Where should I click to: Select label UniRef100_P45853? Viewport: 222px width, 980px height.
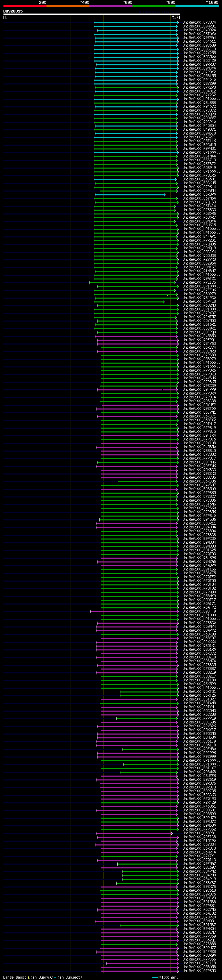tap(199, 336)
